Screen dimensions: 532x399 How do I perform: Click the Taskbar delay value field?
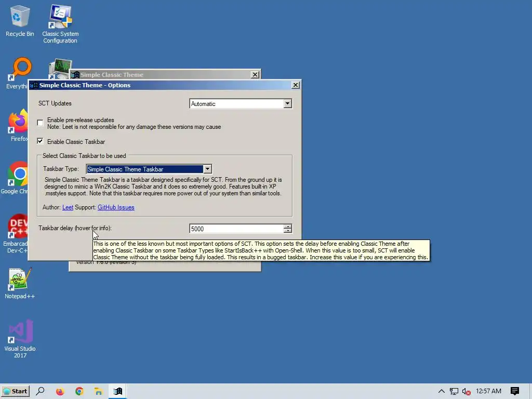tap(236, 229)
